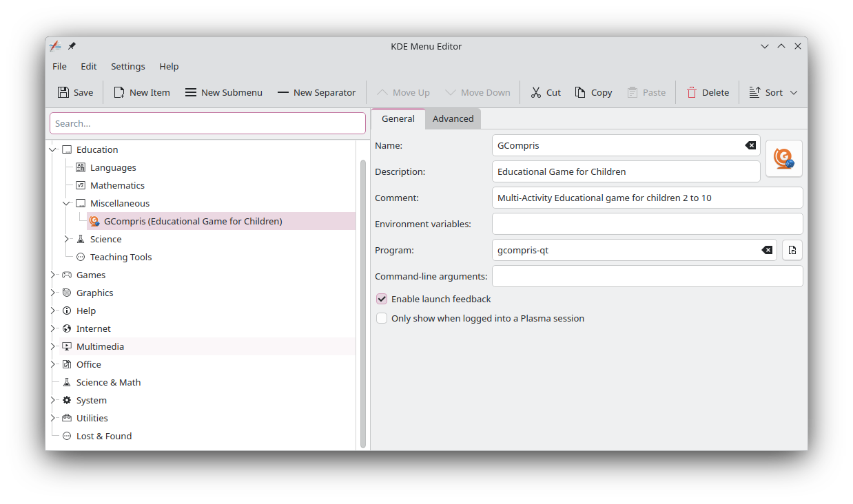
Task: Delete the selected entry using the trash icon
Action: coord(692,92)
